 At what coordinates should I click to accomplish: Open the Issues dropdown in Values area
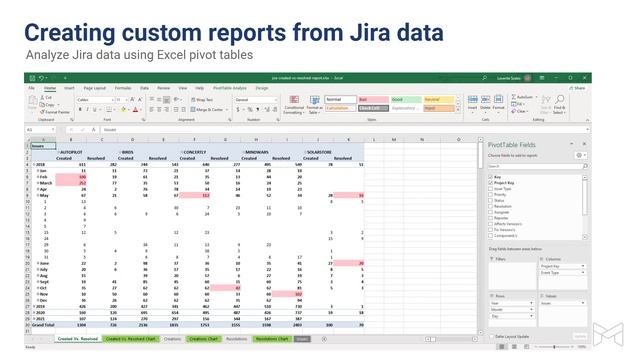tap(583, 303)
